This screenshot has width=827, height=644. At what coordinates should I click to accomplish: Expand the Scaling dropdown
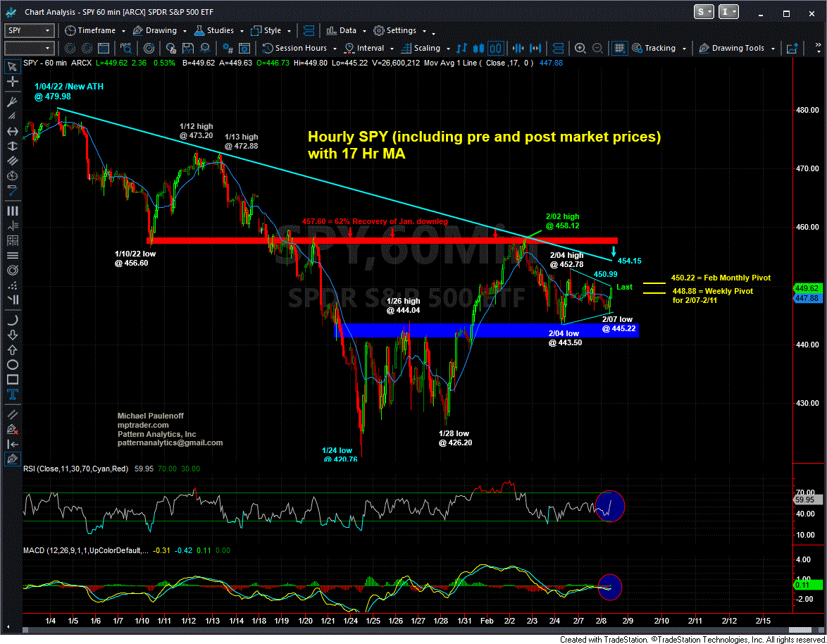click(x=448, y=49)
